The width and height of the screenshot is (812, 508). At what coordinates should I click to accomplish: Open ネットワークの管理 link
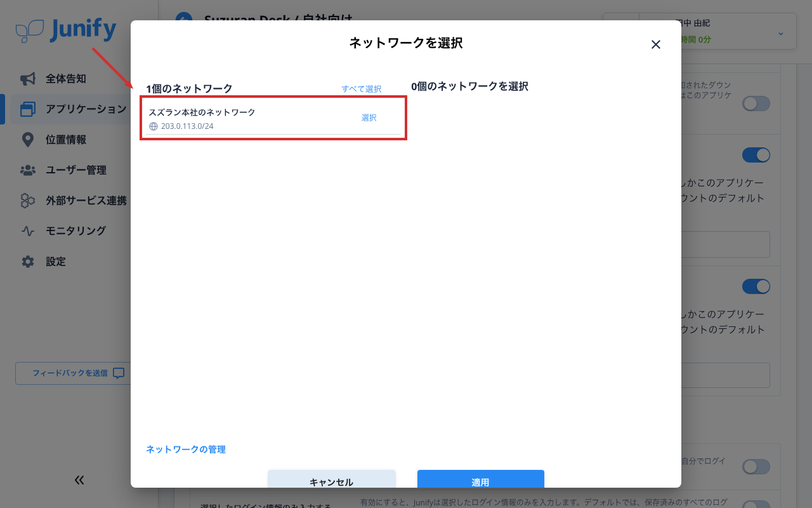pos(186,450)
